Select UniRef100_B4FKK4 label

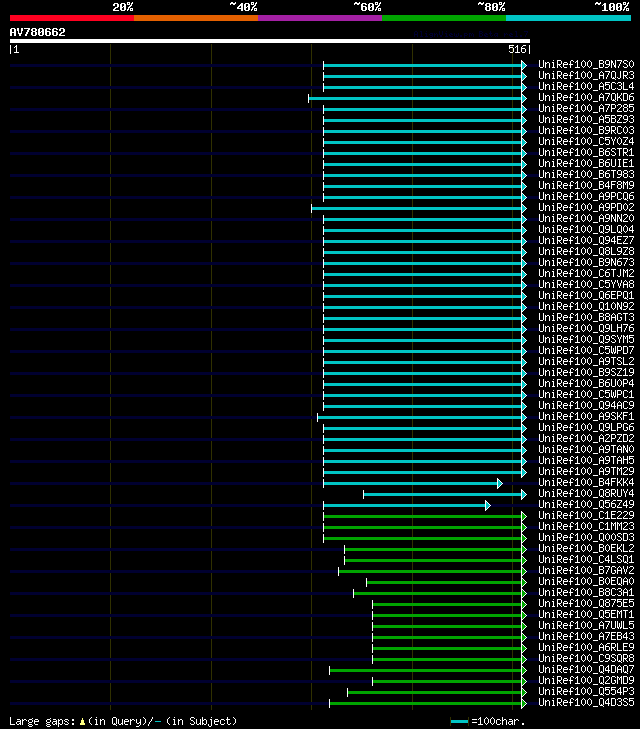click(x=586, y=483)
